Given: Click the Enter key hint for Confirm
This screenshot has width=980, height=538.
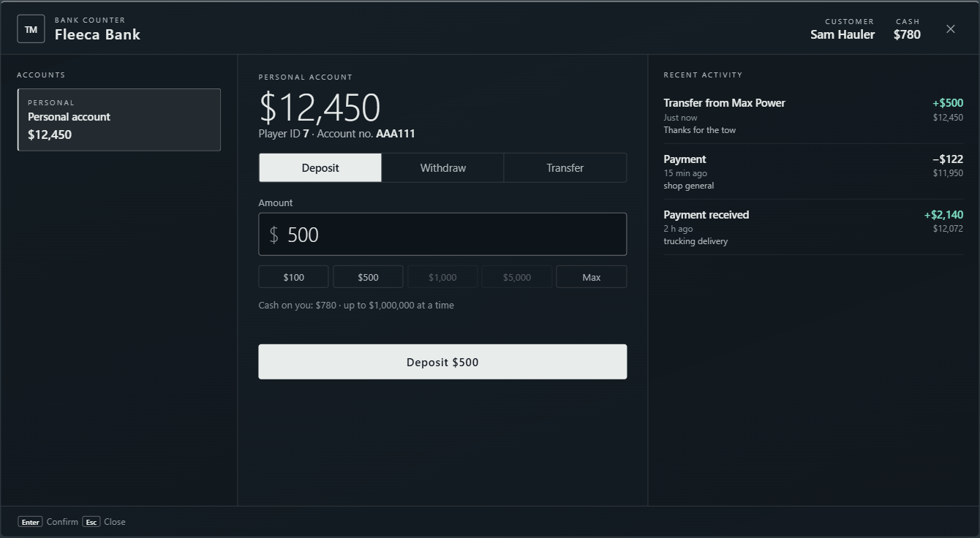Looking at the screenshot, I should tap(31, 522).
